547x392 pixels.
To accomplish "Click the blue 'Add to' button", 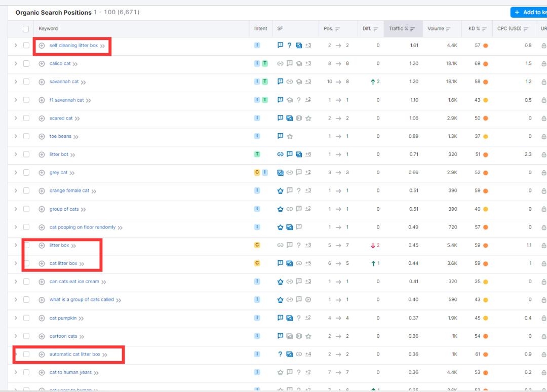I will 528,12.
